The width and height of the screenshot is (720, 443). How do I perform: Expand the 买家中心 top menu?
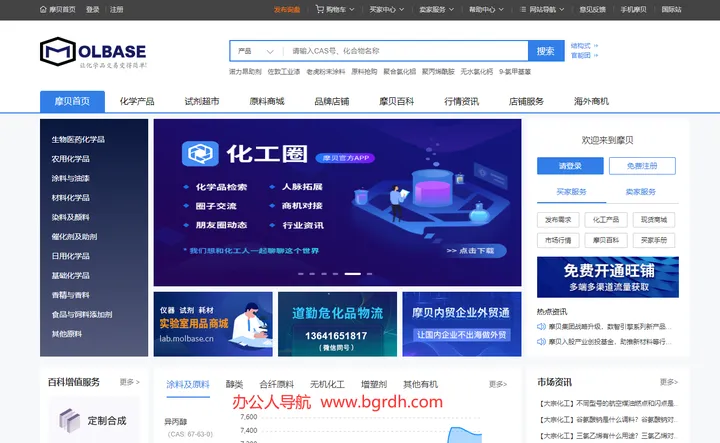click(387, 9)
